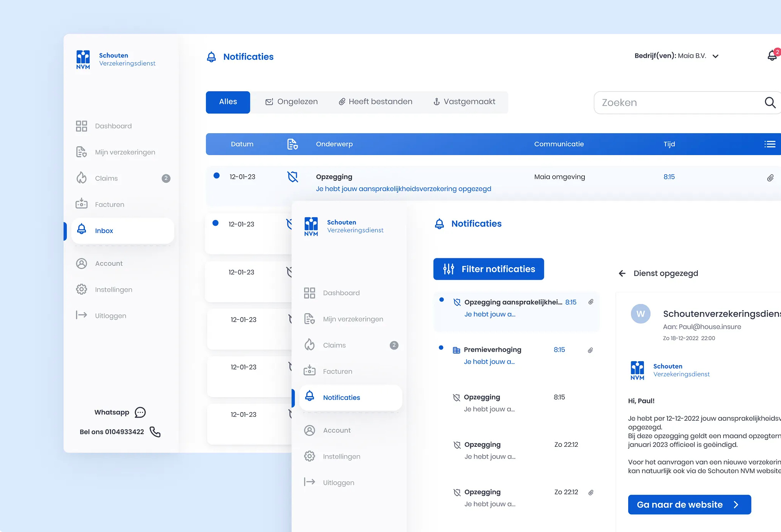Click the back arrow beside Dienst opgezegd
The image size is (781, 532).
[622, 273]
